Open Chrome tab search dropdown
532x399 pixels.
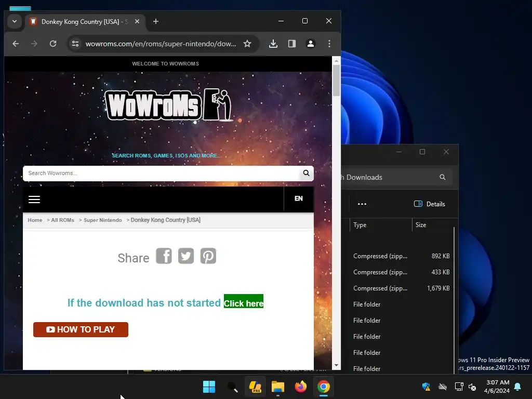coord(15,21)
